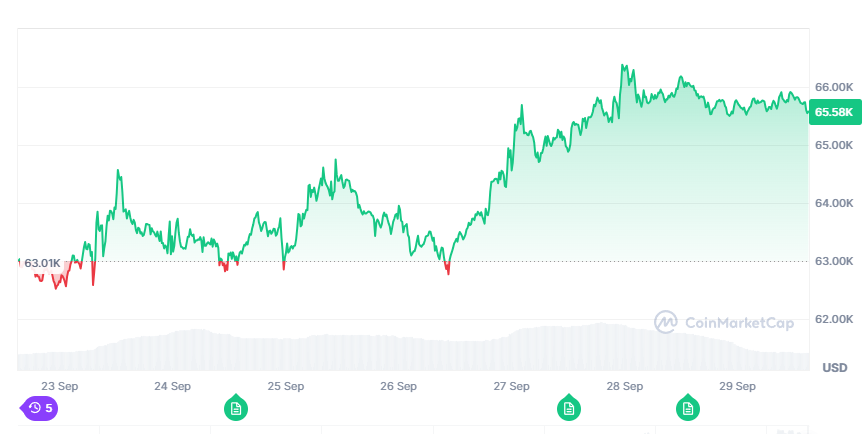This screenshot has height=434, width=868.
Task: Click the 63.01K opening price label
Action: (x=43, y=263)
